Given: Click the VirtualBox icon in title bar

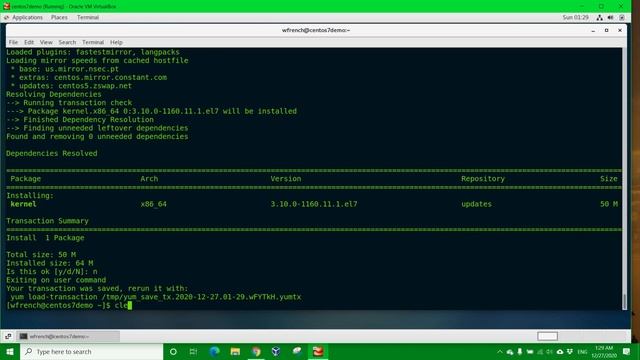Looking at the screenshot, I should click(6, 6).
